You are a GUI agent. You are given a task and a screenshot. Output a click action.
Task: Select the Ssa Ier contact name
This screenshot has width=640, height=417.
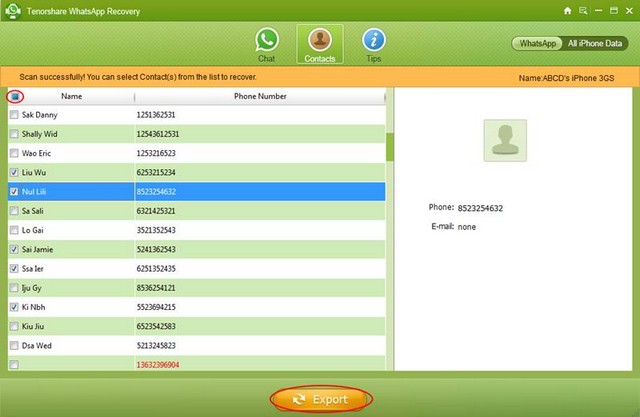click(33, 268)
